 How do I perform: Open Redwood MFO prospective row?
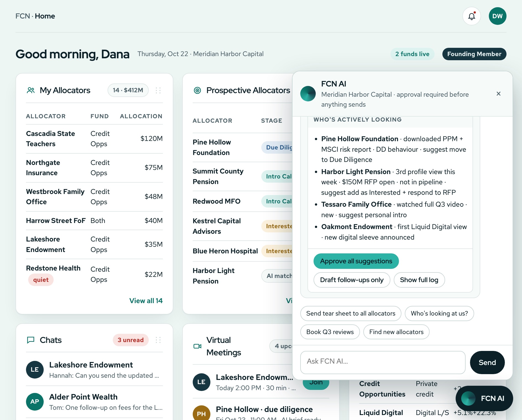click(x=242, y=201)
